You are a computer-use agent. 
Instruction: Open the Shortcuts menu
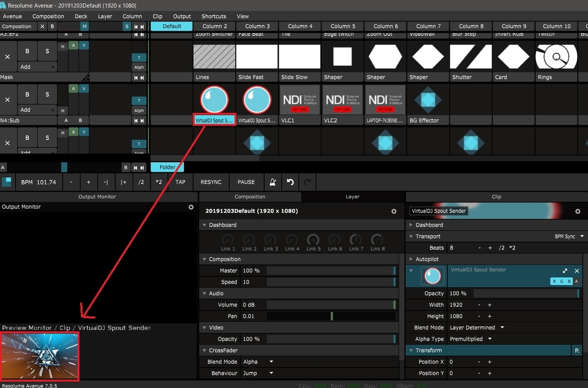pos(214,16)
